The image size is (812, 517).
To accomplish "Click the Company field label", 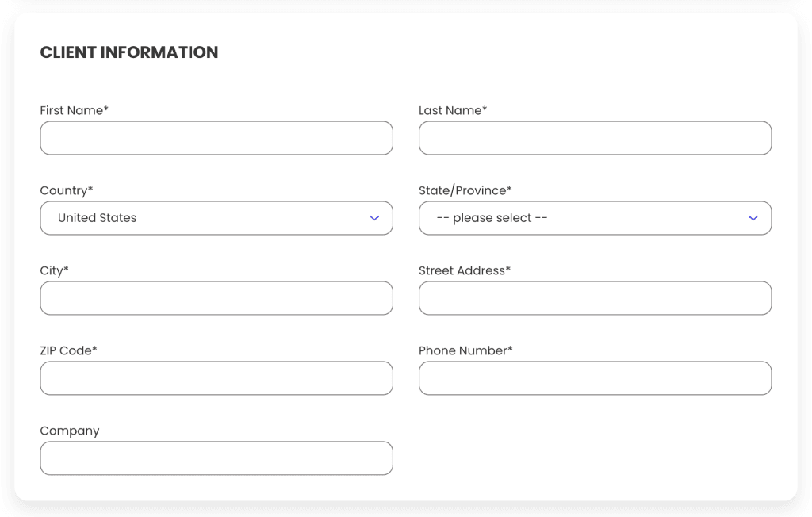I will click(70, 431).
